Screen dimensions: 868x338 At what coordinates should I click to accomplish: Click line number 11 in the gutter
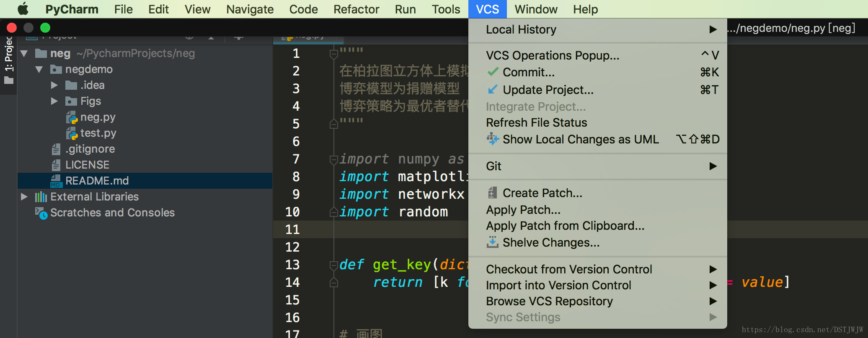coord(292,229)
